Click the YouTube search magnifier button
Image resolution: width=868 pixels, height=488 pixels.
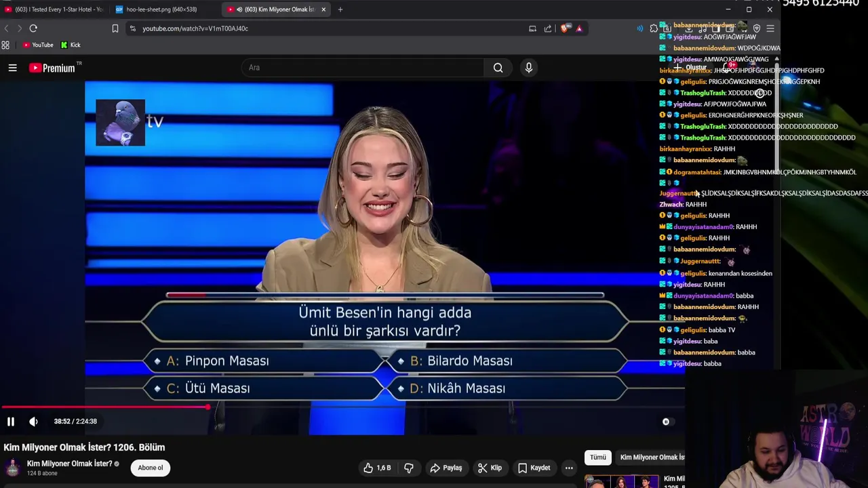click(498, 68)
